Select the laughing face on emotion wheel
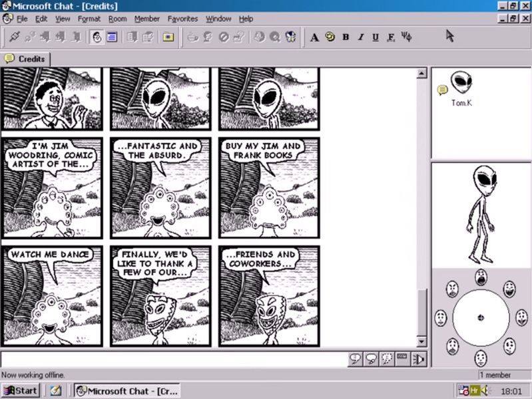 (x=509, y=289)
